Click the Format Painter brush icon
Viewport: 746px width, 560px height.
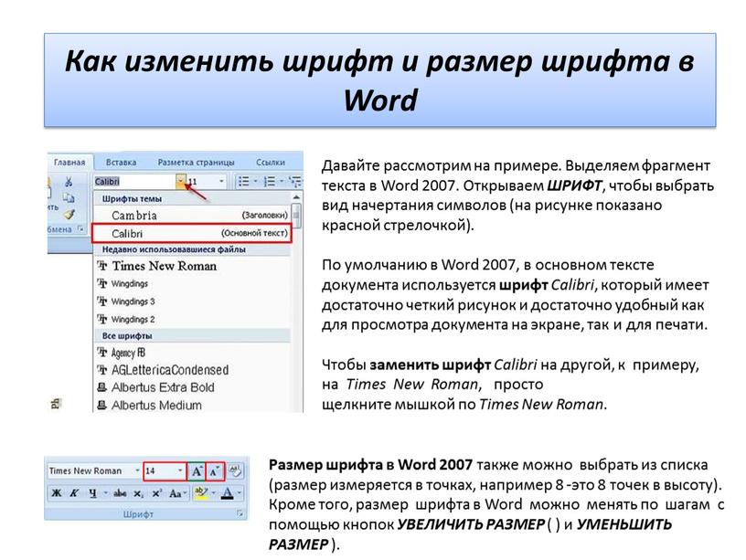point(69,214)
